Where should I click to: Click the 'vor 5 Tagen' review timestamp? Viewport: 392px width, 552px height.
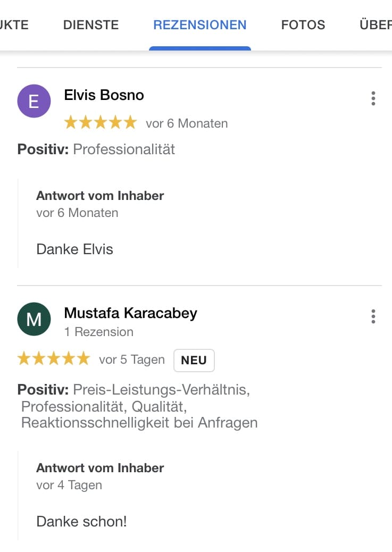point(132,359)
